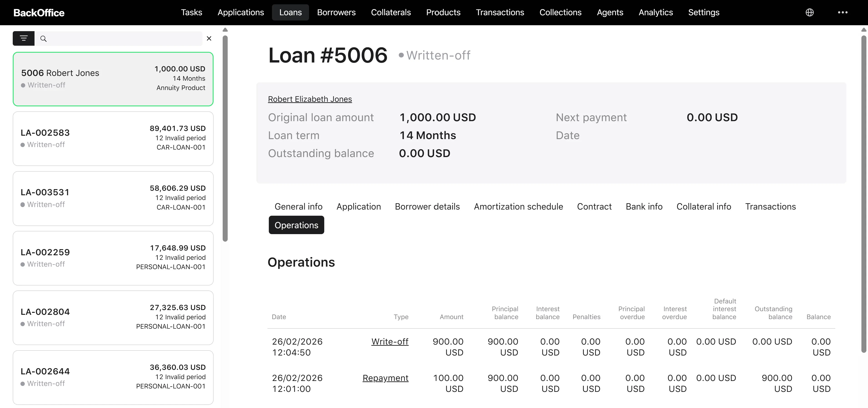Open Settings from the top bar
The width and height of the screenshot is (868, 408).
tap(703, 13)
